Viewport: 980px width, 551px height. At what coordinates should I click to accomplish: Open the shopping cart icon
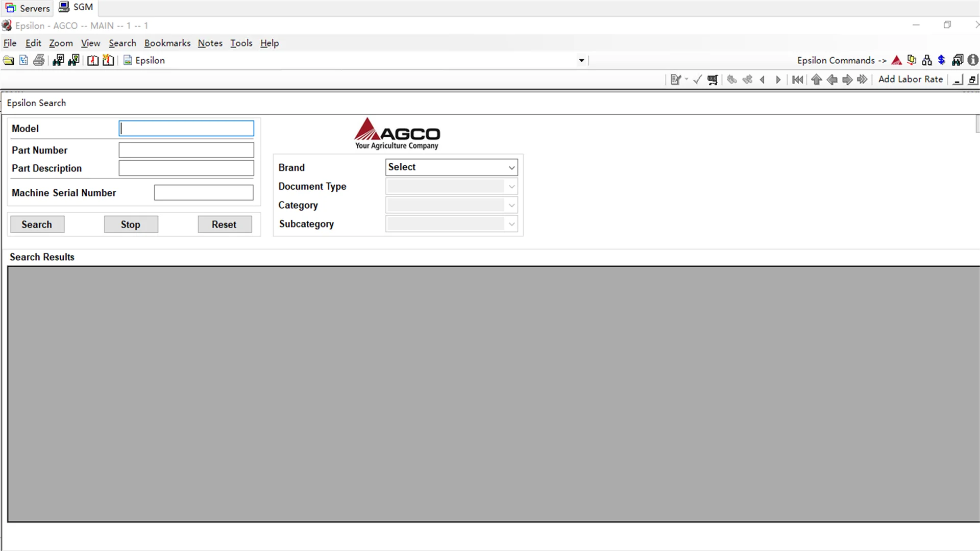pyautogui.click(x=713, y=80)
